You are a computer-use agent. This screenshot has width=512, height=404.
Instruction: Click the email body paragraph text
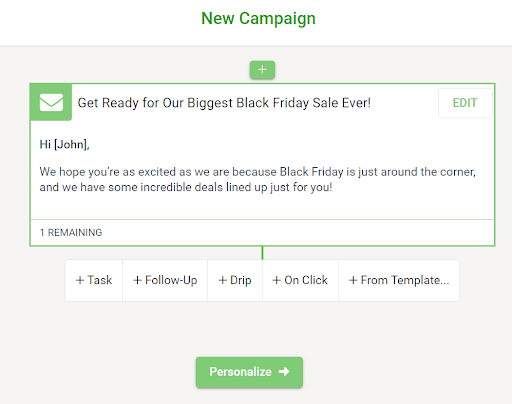257,179
